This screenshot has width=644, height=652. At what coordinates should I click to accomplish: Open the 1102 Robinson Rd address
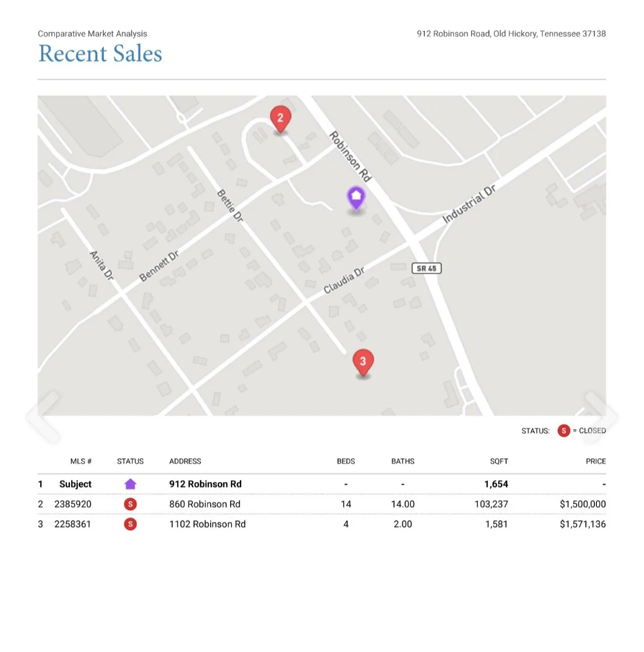coord(207,524)
